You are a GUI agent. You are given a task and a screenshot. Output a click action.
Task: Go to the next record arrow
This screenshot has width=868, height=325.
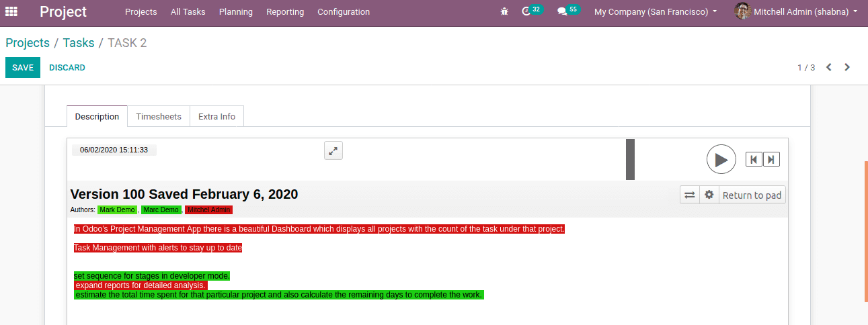coord(847,67)
